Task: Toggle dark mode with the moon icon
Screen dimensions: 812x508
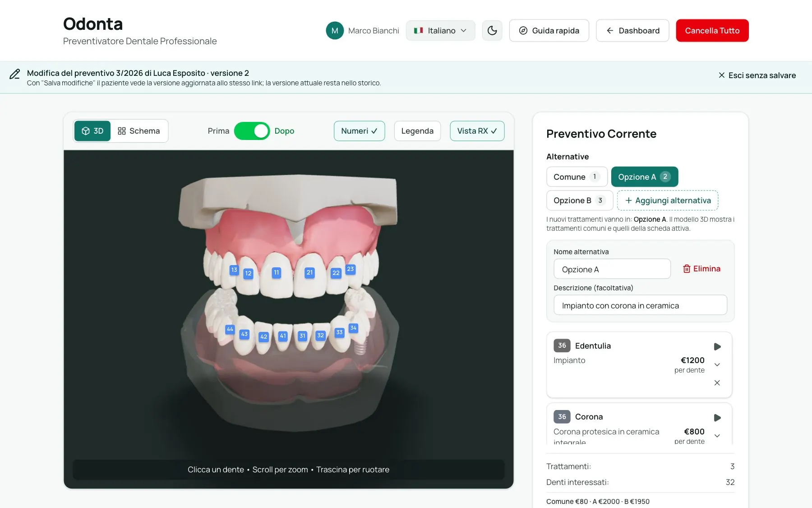Action: tap(492, 31)
